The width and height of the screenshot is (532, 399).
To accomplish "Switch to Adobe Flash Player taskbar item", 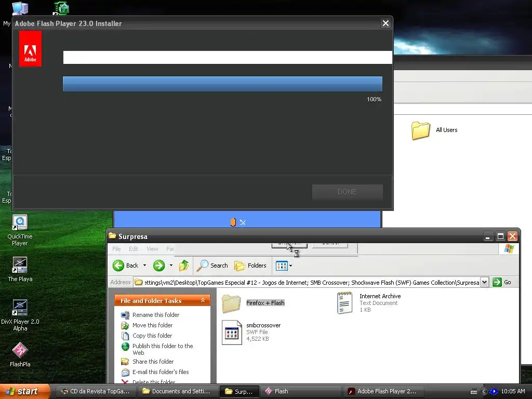I will [383, 391].
